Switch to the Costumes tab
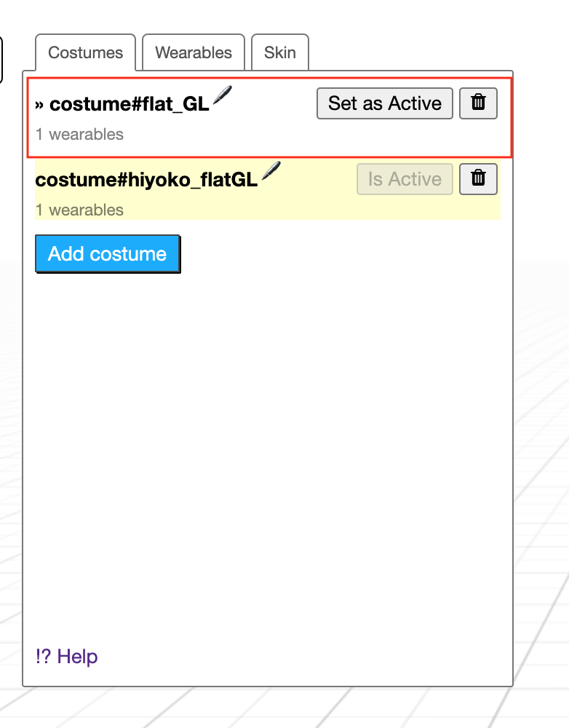Viewport: 569px width, 728px height. [85, 52]
